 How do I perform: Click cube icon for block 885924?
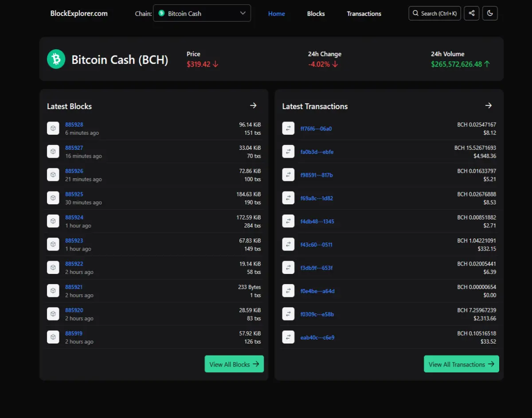coord(53,221)
